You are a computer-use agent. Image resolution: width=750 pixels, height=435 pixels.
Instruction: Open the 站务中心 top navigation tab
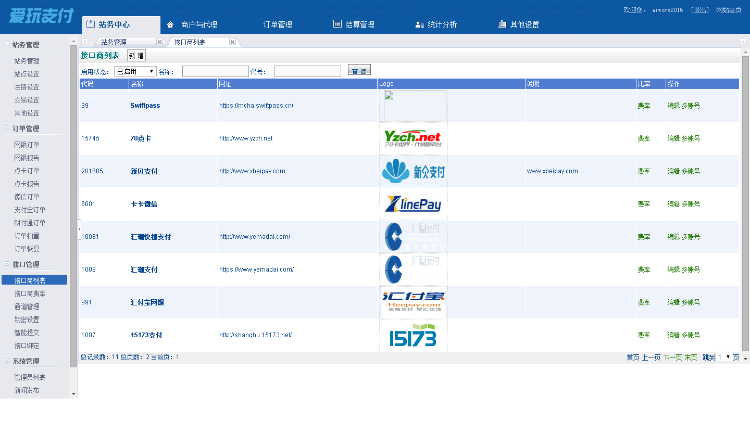[x=121, y=24]
